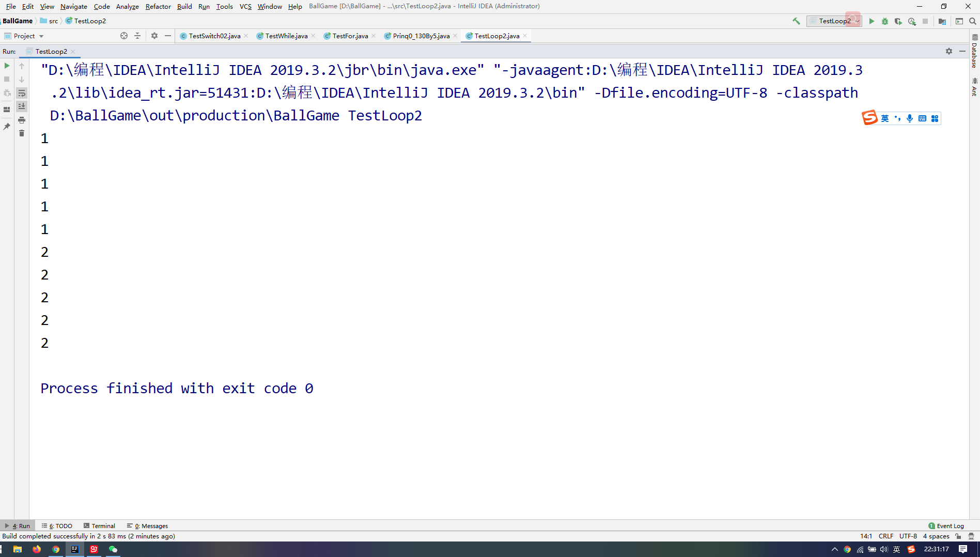980x557 pixels.
Task: Close the TestSwitch02.java tab
Action: pyautogui.click(x=246, y=36)
